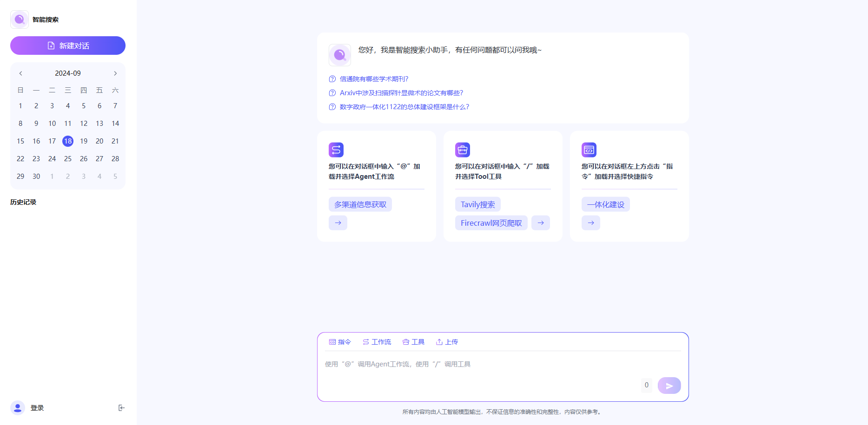Click the user avatar icon
This screenshot has height=425, width=868.
(x=18, y=408)
